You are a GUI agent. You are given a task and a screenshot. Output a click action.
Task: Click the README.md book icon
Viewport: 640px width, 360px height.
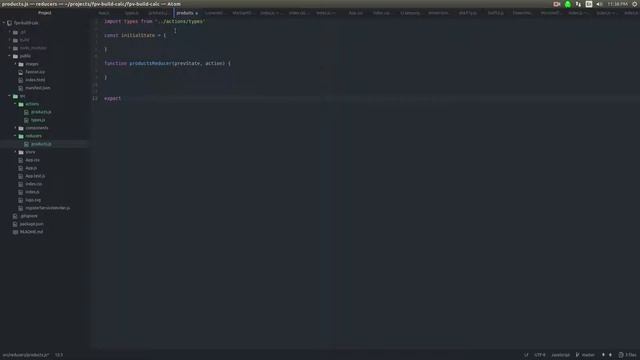pos(16,232)
